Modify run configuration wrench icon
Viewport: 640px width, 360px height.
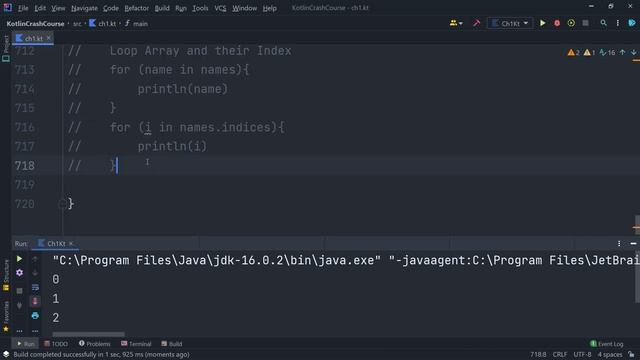pyautogui.click(x=19, y=272)
